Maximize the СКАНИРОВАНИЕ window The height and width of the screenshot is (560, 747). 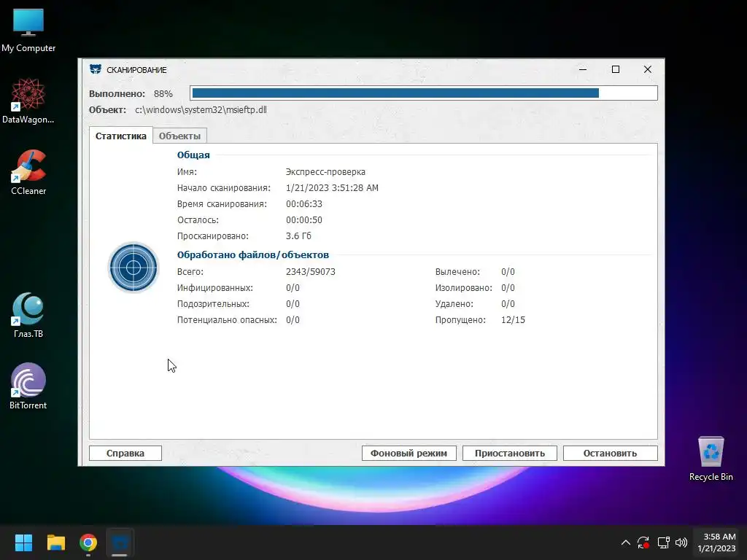(616, 69)
